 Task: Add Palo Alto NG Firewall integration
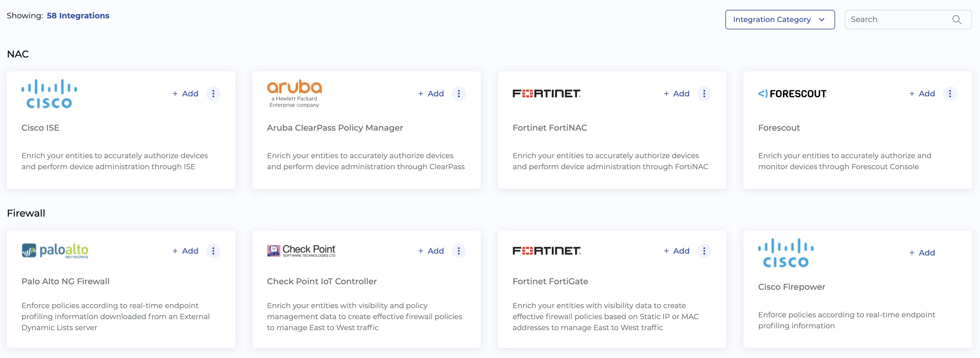185,251
